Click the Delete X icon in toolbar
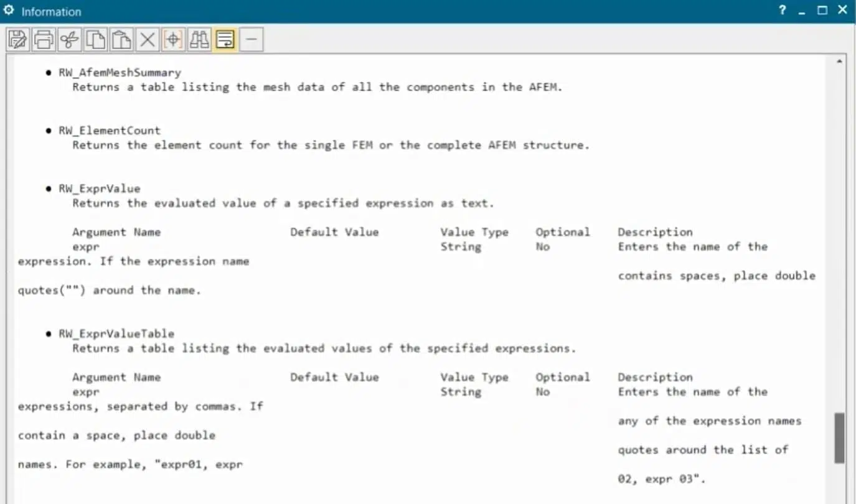Image resolution: width=856 pixels, height=504 pixels. [147, 40]
